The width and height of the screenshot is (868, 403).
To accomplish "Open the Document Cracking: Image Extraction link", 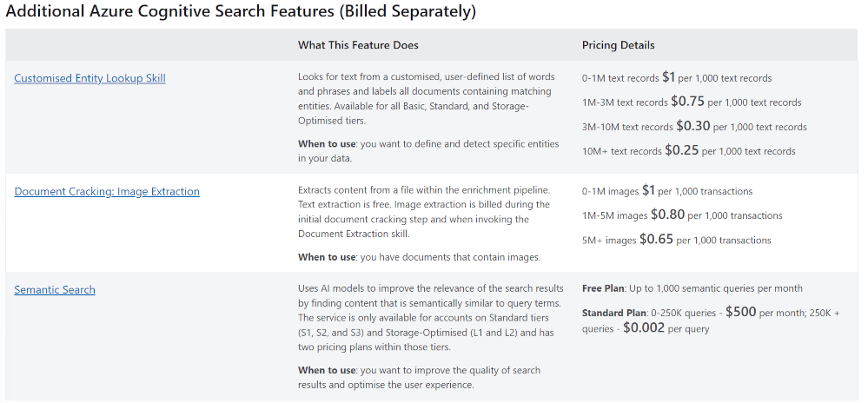I will pos(107,191).
